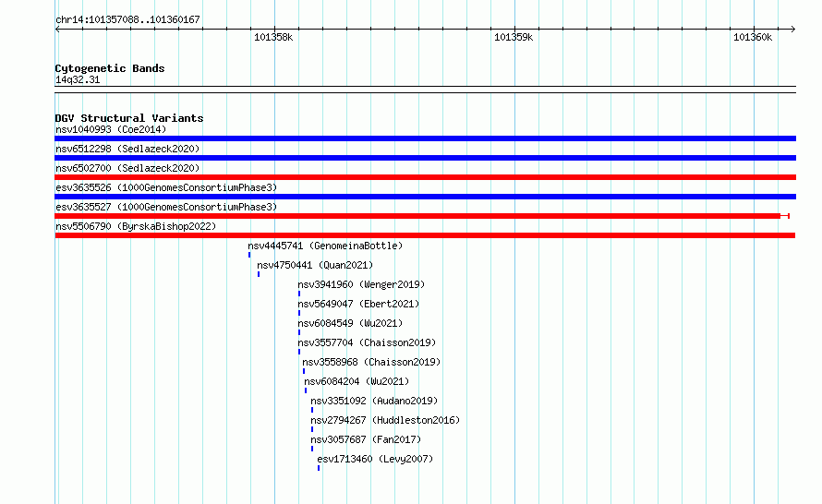The image size is (822, 504).
Task: Click the blue tick under nsv3057687
Action: click(312, 449)
